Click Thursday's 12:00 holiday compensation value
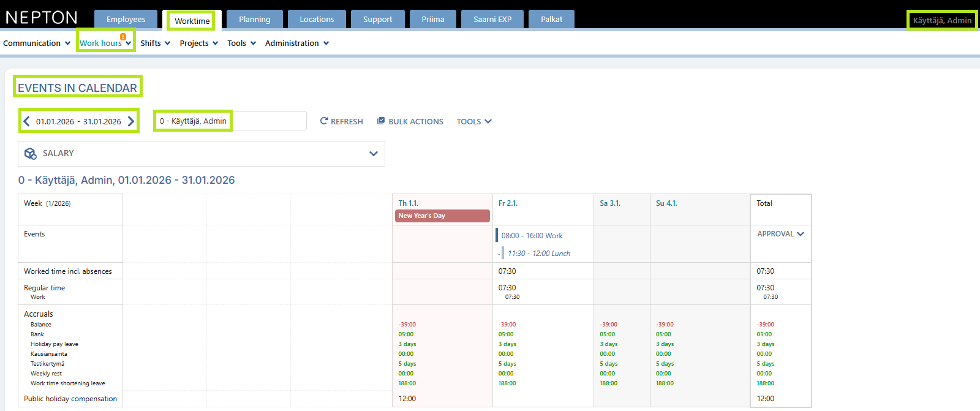This screenshot has width=980, height=411. tap(407, 399)
